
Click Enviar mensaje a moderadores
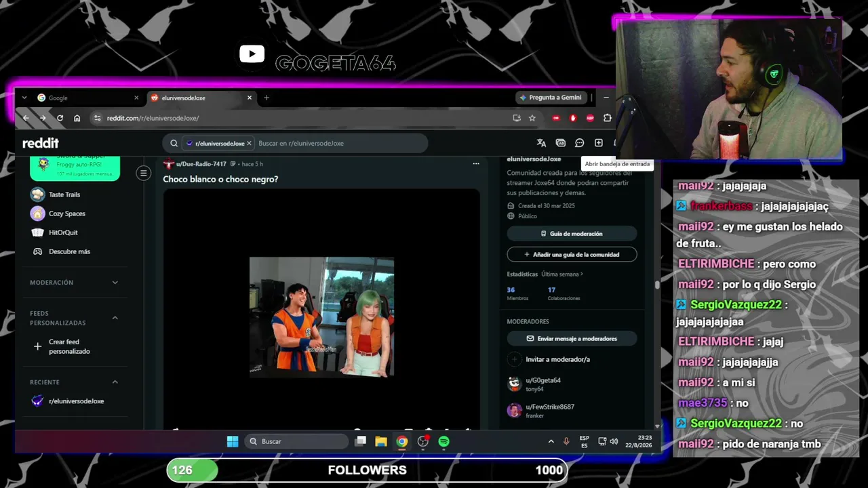point(572,339)
